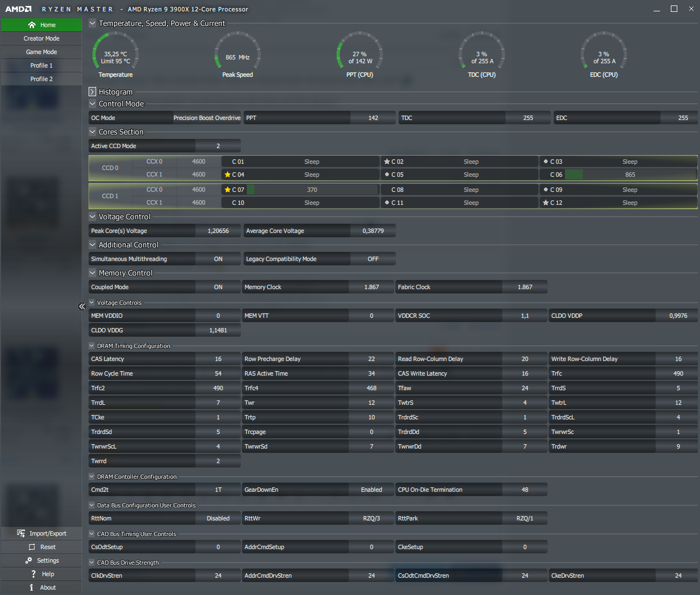The width and height of the screenshot is (700, 595).
Task: Click Peak Core(s) Voltage value 1,20656
Action: pyautogui.click(x=218, y=231)
